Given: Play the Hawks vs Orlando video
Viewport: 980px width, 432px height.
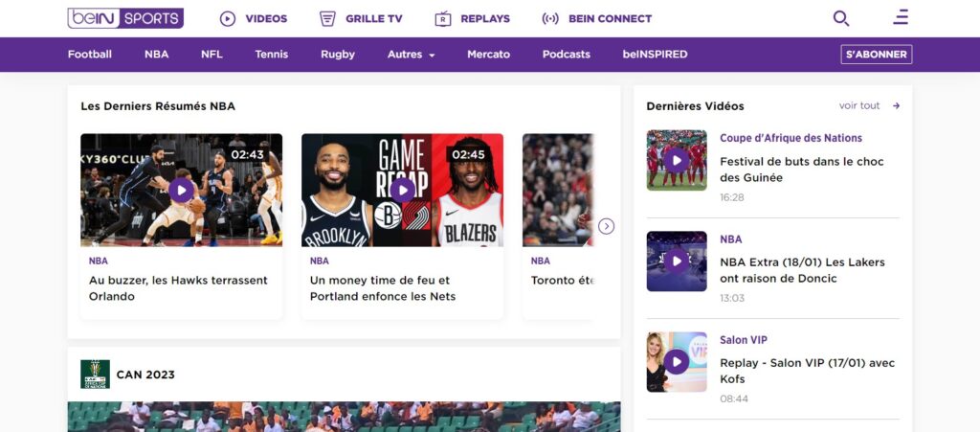Looking at the screenshot, I should 181,190.
